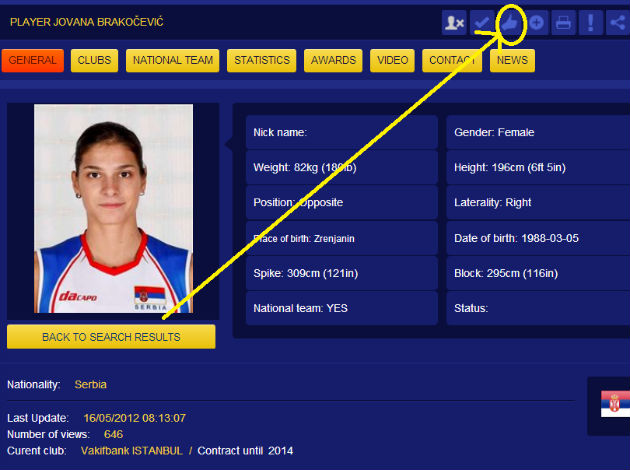The height and width of the screenshot is (470, 630).
Task: Click the share icon
Action: pyautogui.click(x=618, y=22)
